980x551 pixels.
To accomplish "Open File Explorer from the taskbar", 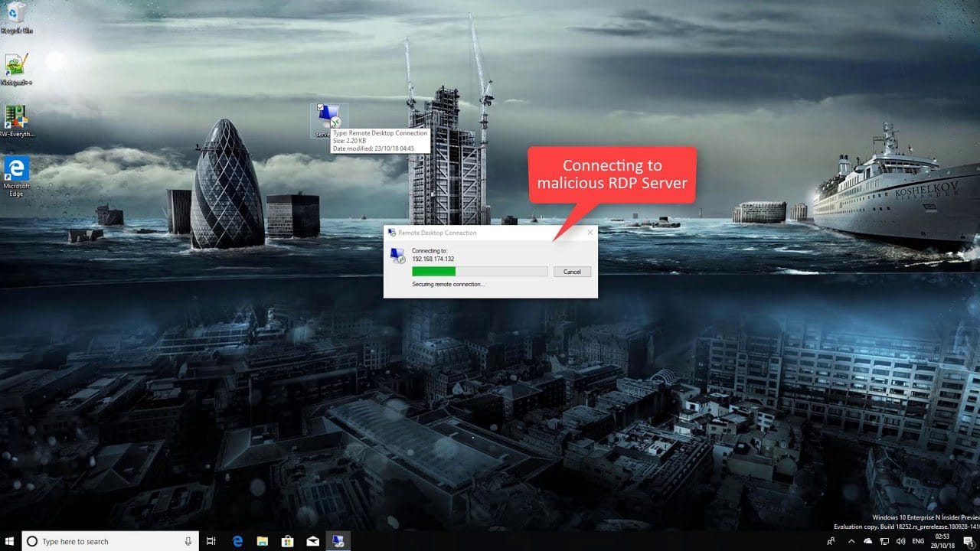I will 262,541.
